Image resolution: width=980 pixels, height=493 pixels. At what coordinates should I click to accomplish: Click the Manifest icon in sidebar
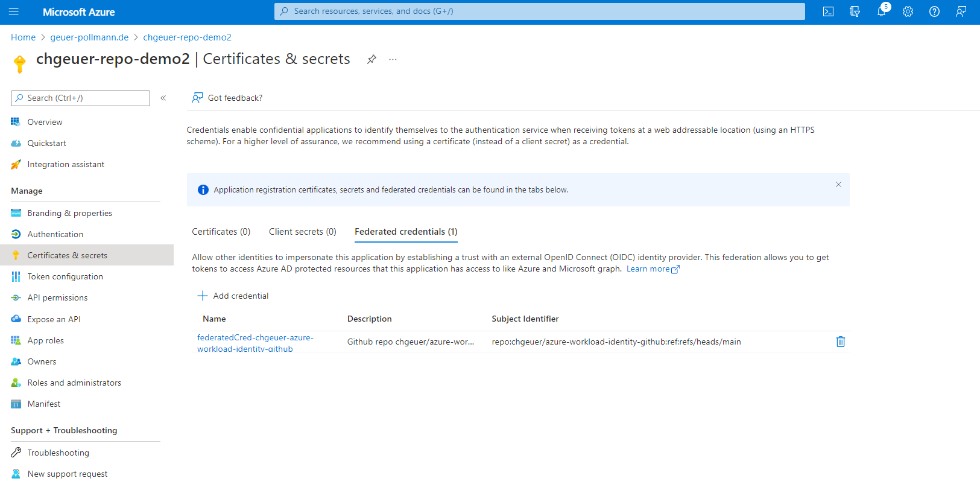(x=16, y=404)
